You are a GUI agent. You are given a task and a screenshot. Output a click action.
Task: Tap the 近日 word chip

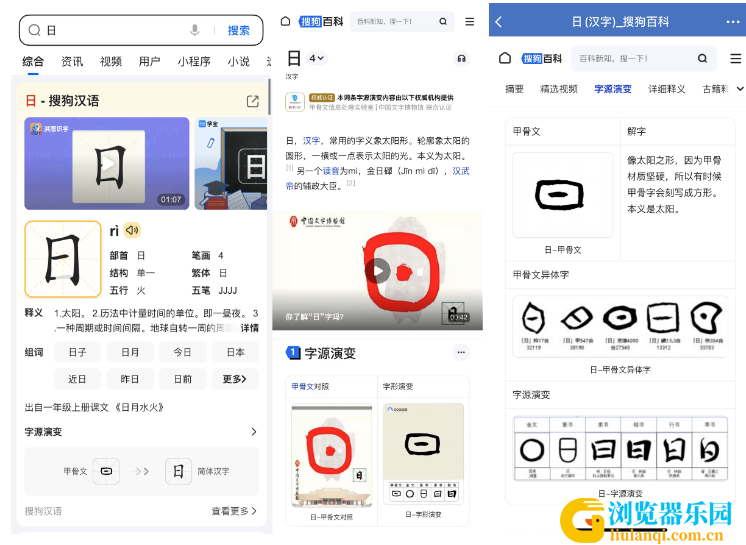[78, 379]
